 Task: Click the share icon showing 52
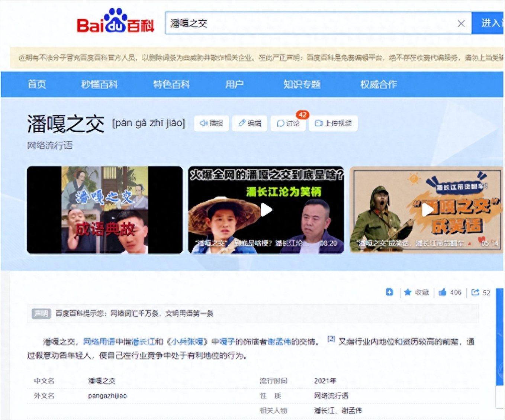click(x=475, y=292)
